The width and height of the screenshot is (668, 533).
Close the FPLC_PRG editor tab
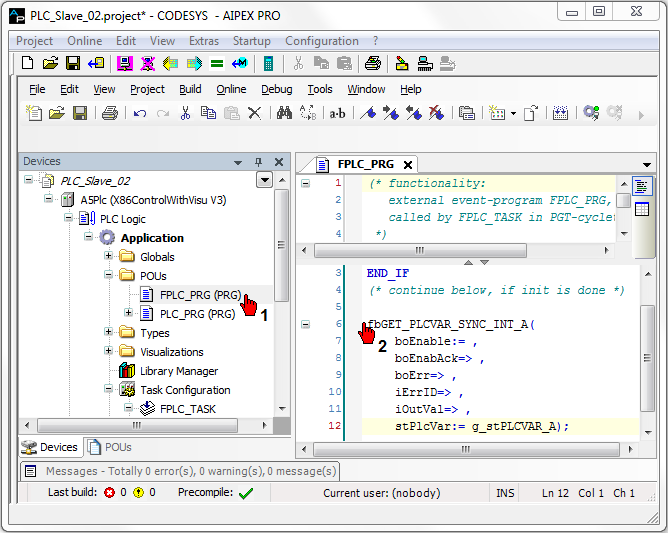[x=408, y=165]
